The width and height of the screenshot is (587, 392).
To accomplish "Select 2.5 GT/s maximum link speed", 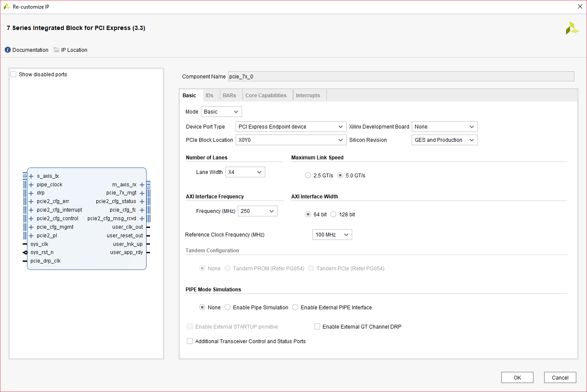I will pyautogui.click(x=308, y=176).
